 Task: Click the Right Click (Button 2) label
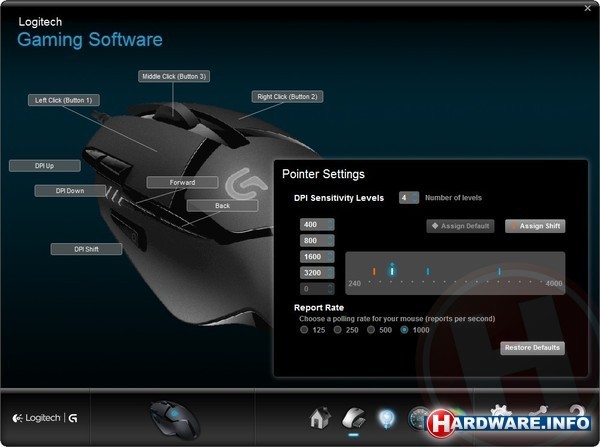[x=287, y=96]
